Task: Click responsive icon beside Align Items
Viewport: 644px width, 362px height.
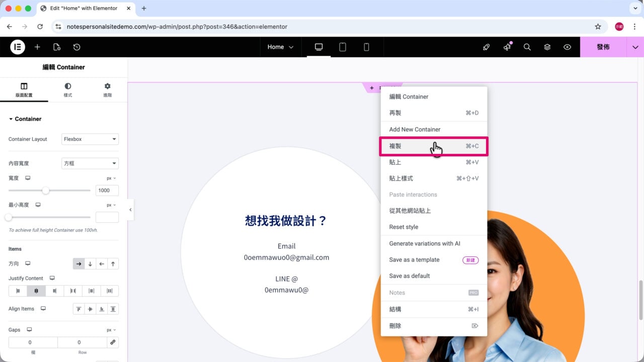Action: [43, 309]
